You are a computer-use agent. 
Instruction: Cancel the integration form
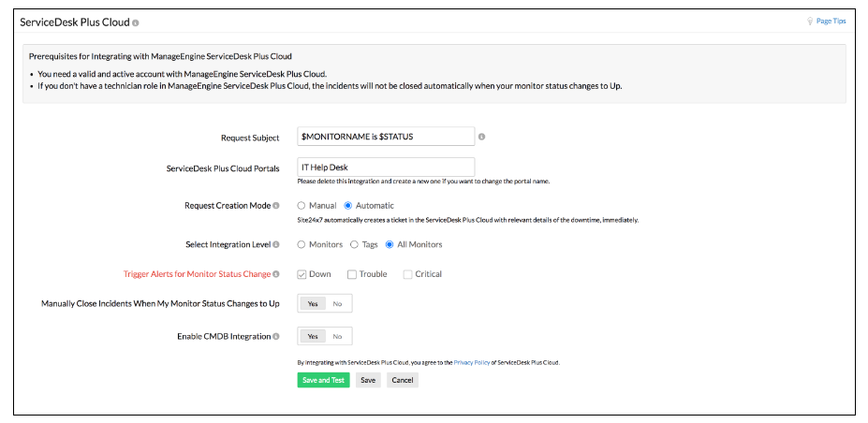(403, 381)
